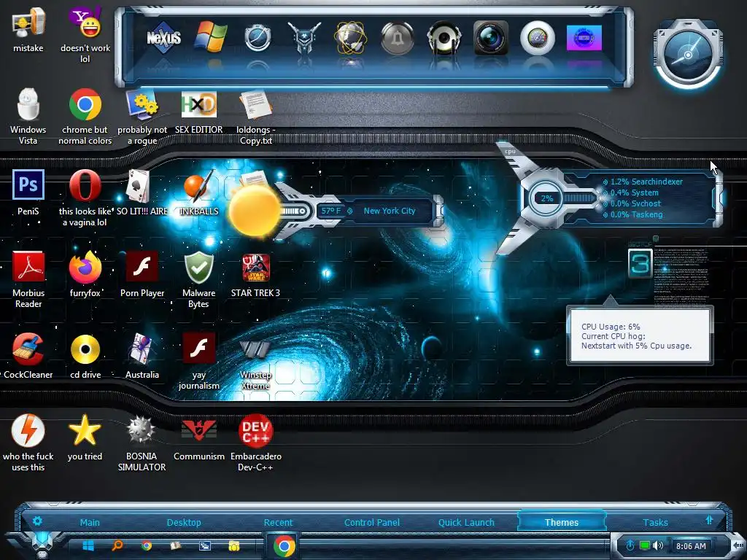Open the compass gauge icon in the Nexus dock
The image size is (747, 560).
(258, 38)
